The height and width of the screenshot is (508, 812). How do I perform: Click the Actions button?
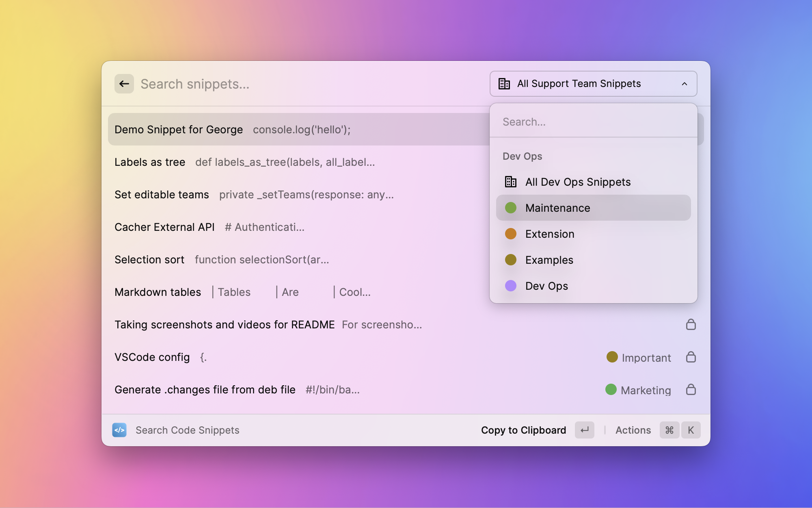tap(633, 430)
